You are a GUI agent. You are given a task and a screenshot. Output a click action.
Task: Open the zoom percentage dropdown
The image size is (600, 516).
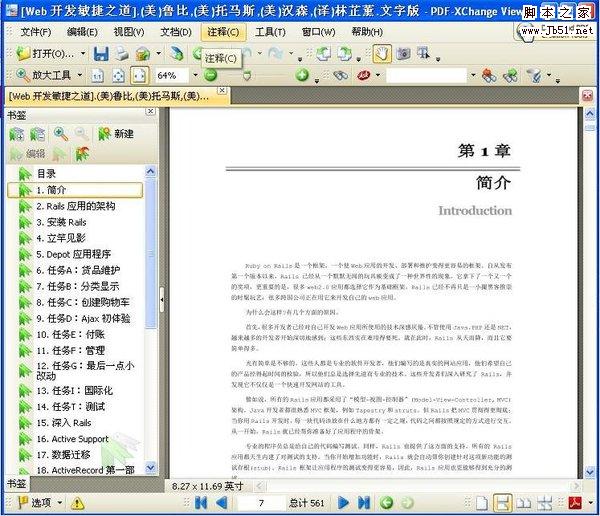195,75
